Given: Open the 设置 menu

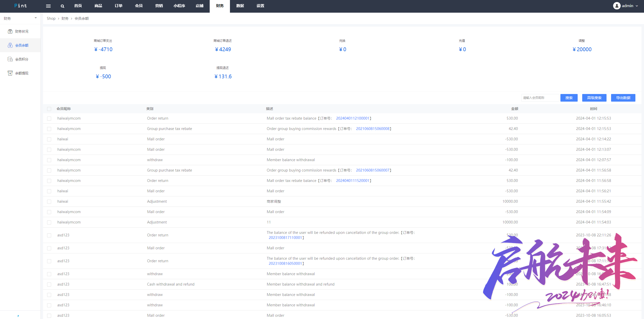Looking at the screenshot, I should (x=260, y=6).
